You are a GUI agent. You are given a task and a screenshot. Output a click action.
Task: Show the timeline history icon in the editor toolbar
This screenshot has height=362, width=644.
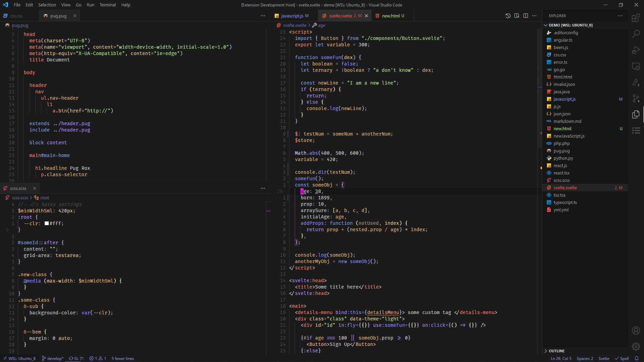[508, 16]
